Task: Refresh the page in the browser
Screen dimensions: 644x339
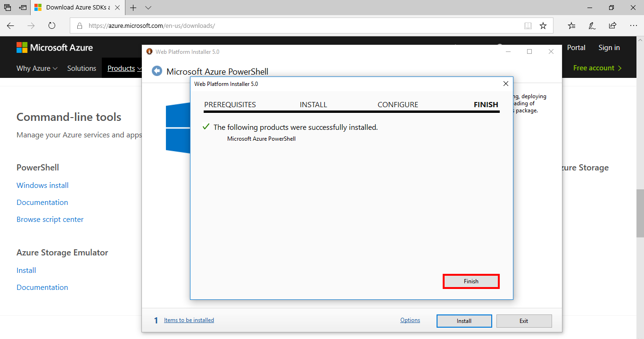Action: pos(52,25)
